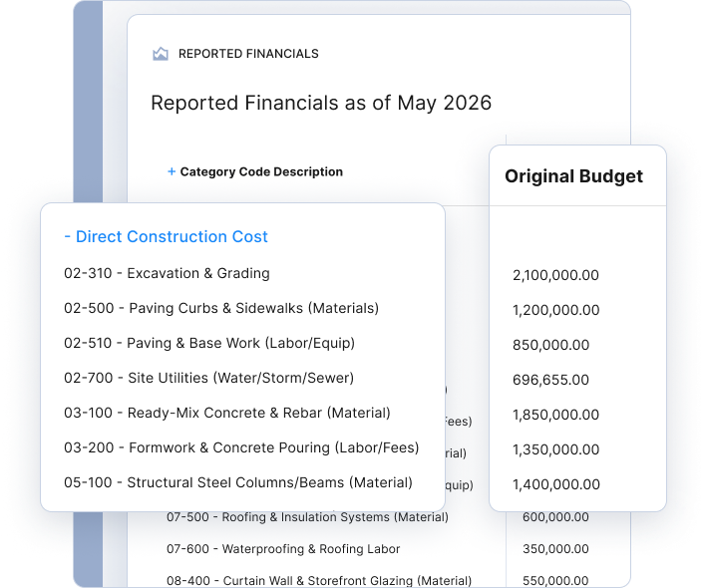The image size is (707, 588).
Task: Click budget value 1,200,000.00
Action: click(x=556, y=310)
